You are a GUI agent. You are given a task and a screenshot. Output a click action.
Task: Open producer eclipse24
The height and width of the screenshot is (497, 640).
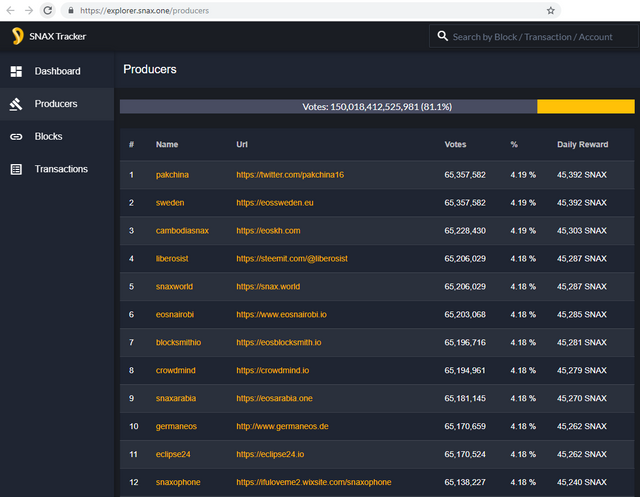[173, 455]
